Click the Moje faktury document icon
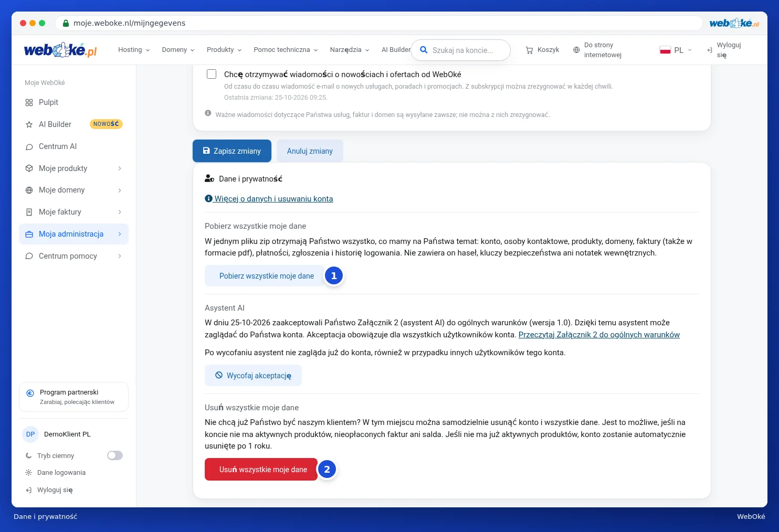 [x=29, y=212]
